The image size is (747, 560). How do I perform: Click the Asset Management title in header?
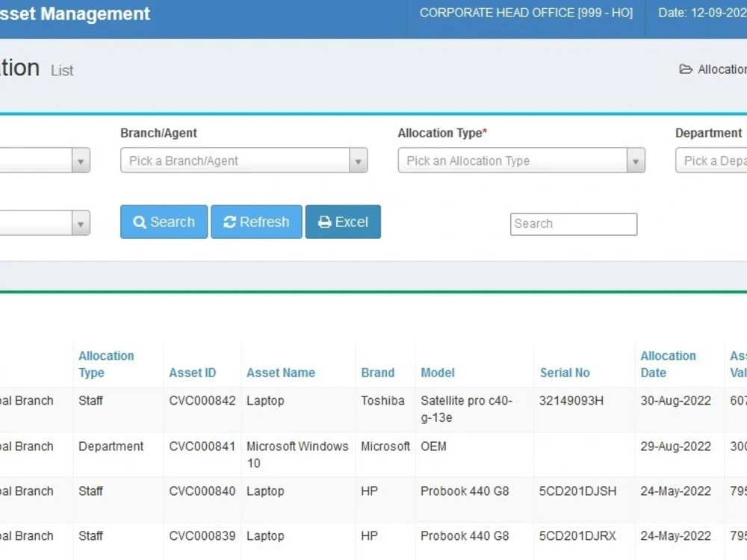[75, 13]
